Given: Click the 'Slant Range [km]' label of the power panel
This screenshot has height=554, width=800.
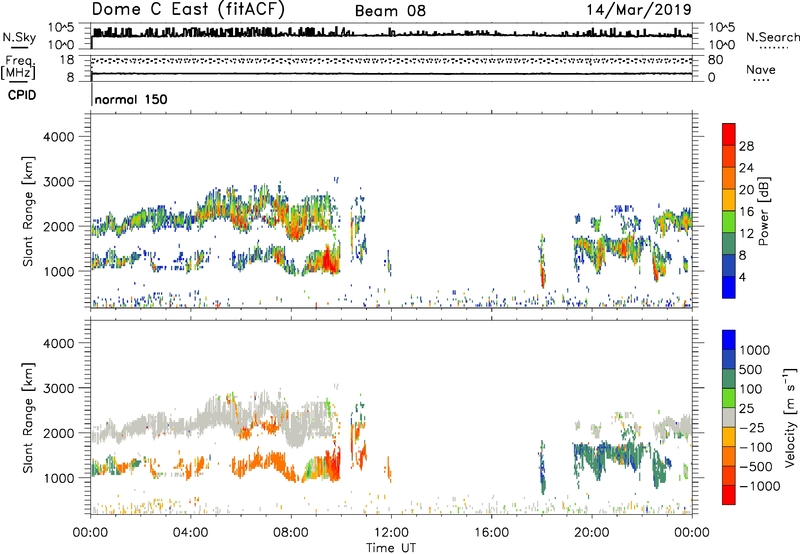Looking at the screenshot, I should click(28, 211).
